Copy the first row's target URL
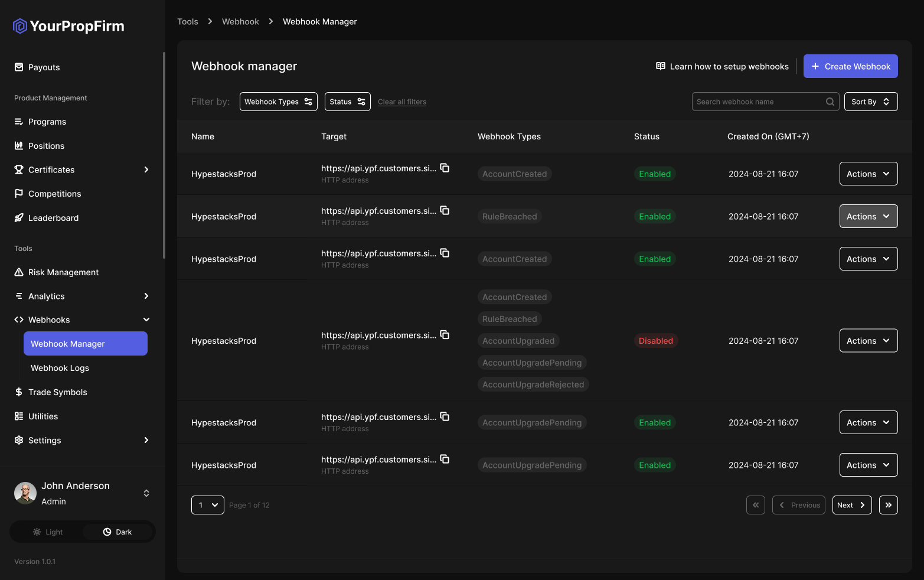 (445, 168)
